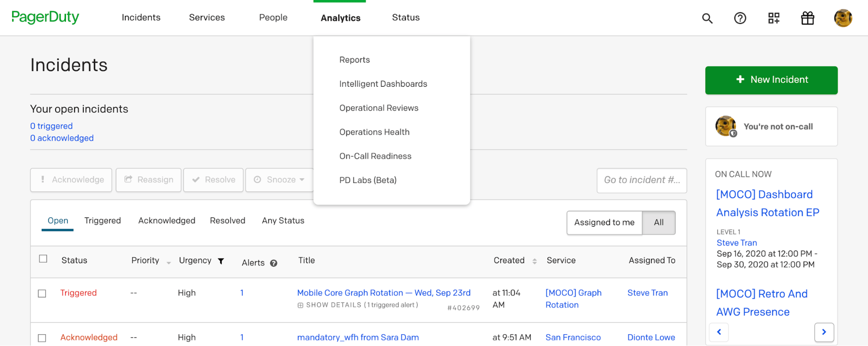
Task: Open the user avatar in top bar
Action: [x=843, y=18]
